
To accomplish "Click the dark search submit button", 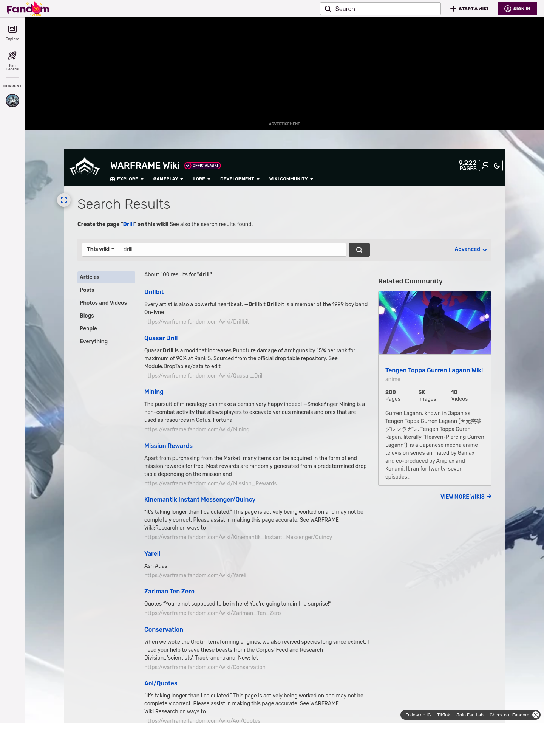I will 359,250.
